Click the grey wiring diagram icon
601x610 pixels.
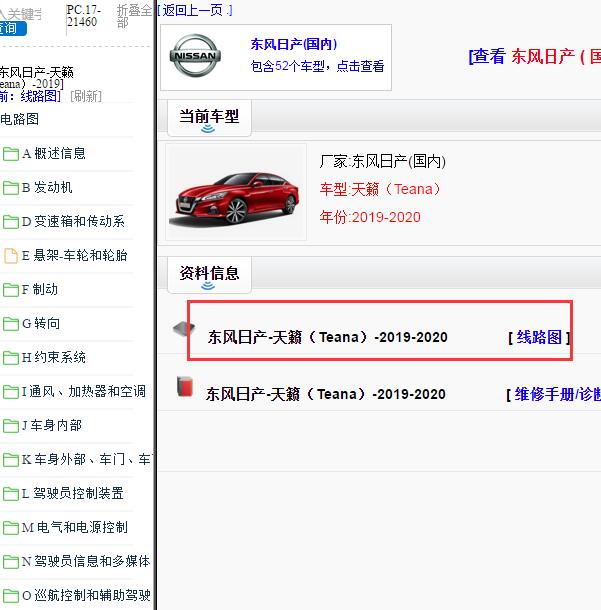(x=184, y=329)
